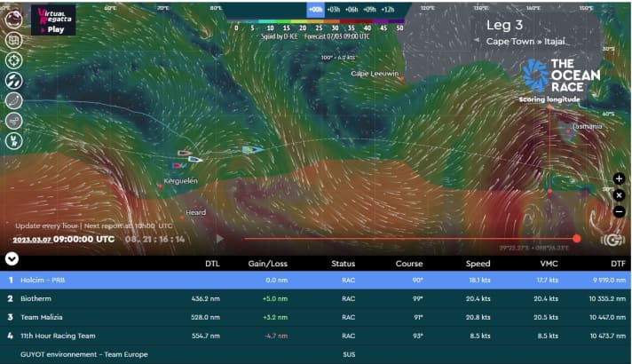The height and width of the screenshot is (364, 632).
Task: Select the Holcim – PRB row
Action: pos(316,280)
